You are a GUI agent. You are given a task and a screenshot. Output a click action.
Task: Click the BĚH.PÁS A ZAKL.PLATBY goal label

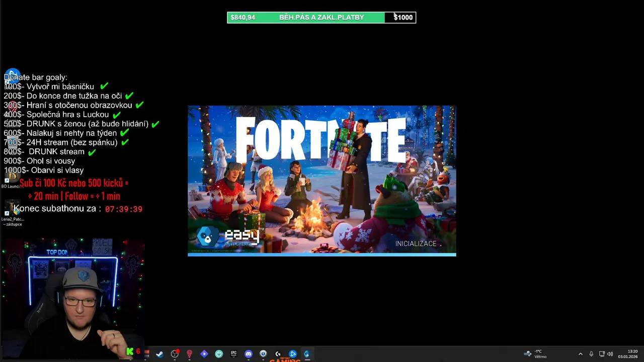coord(321,17)
